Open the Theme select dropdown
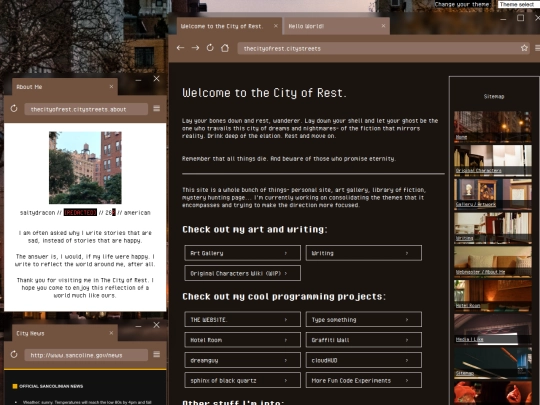This screenshot has height=405, width=540. pyautogui.click(x=519, y=4)
